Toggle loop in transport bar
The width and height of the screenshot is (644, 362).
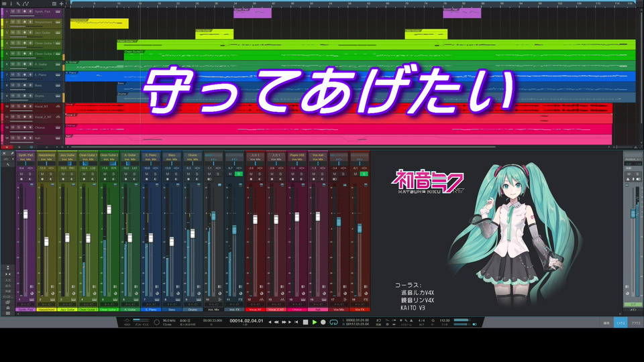click(333, 322)
